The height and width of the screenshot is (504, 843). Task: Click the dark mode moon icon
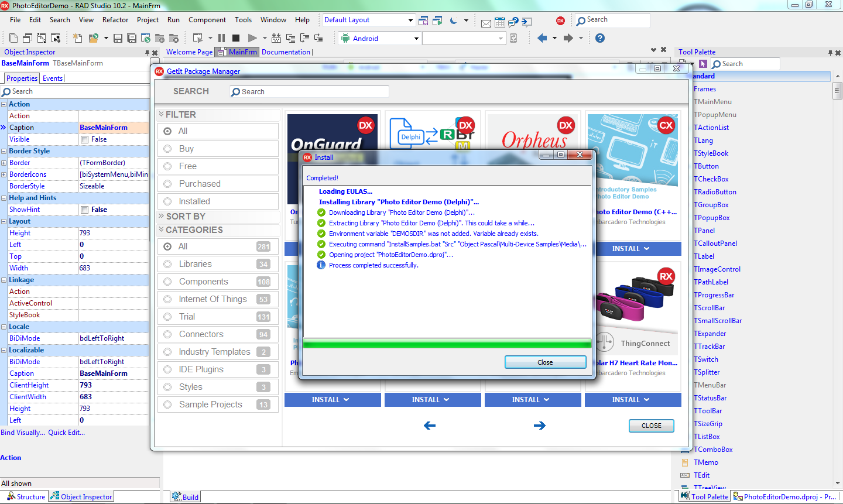(454, 20)
